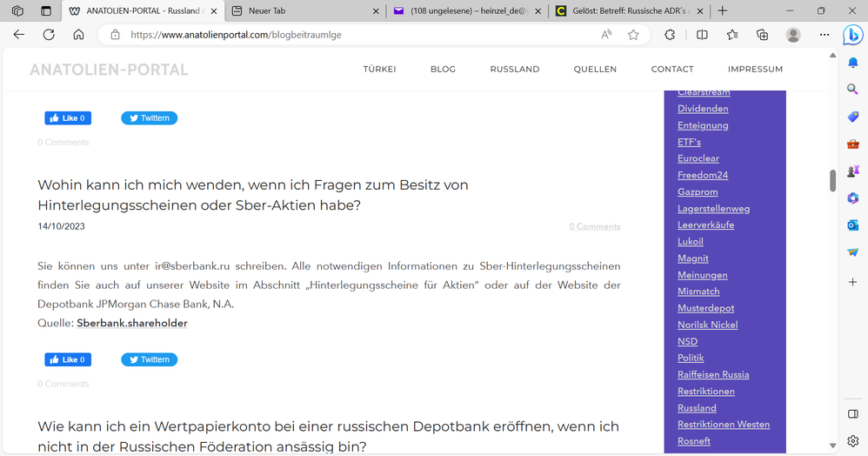
Task: Open the Favorites list
Action: 732,34
